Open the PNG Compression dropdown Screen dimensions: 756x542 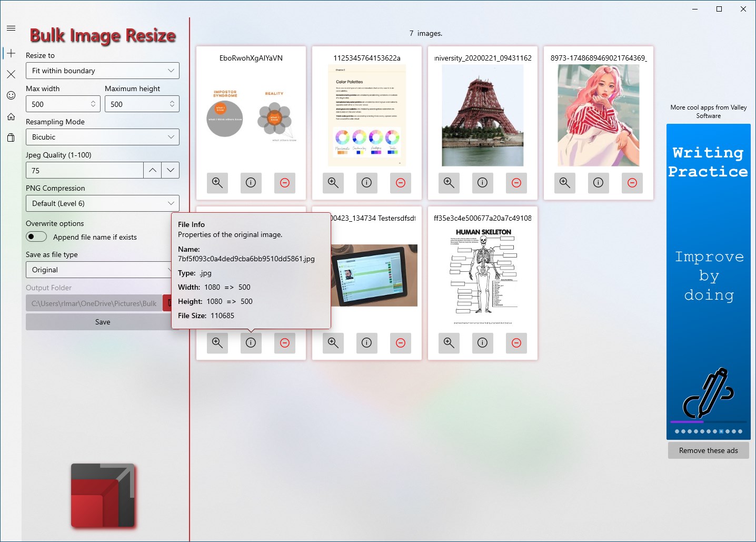click(x=103, y=203)
